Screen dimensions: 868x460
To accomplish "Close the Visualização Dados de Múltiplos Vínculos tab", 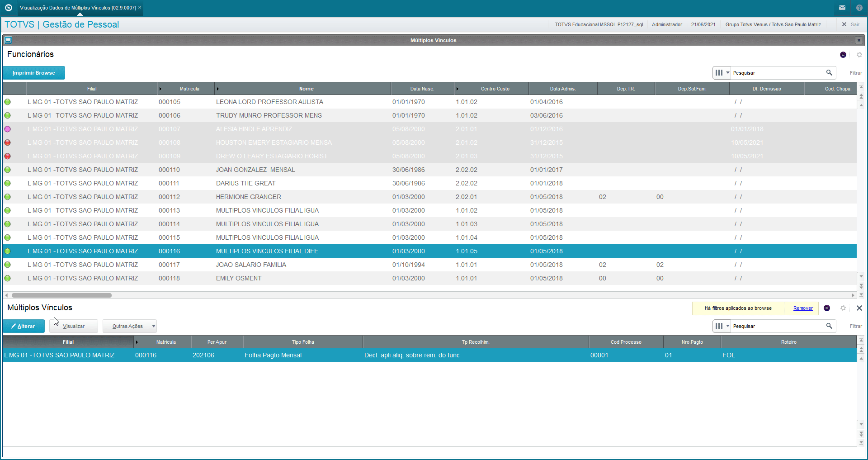I will coord(140,7).
